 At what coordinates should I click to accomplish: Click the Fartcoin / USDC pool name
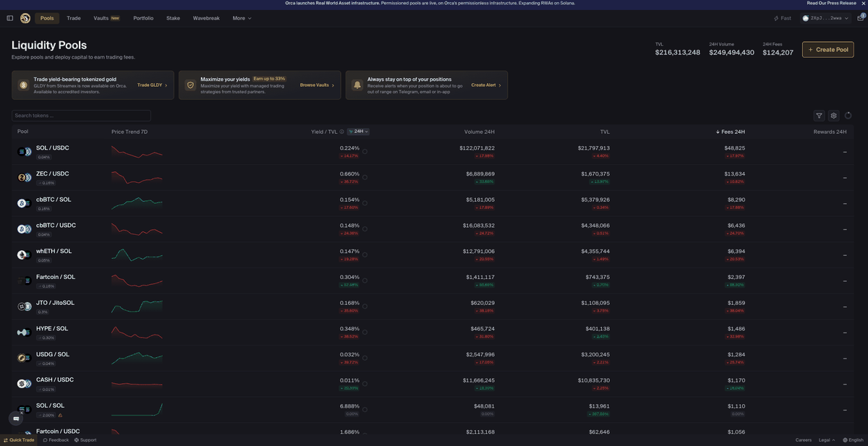(58, 432)
